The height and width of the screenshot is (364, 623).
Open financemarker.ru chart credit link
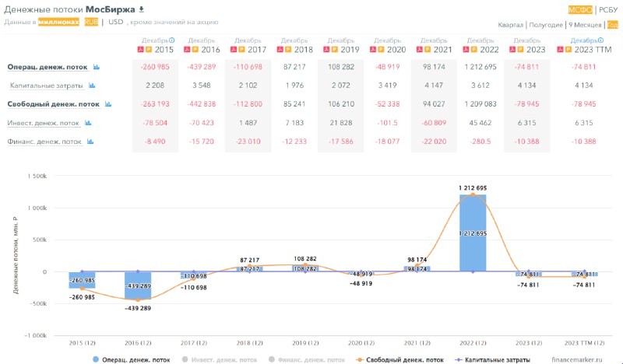(577, 359)
